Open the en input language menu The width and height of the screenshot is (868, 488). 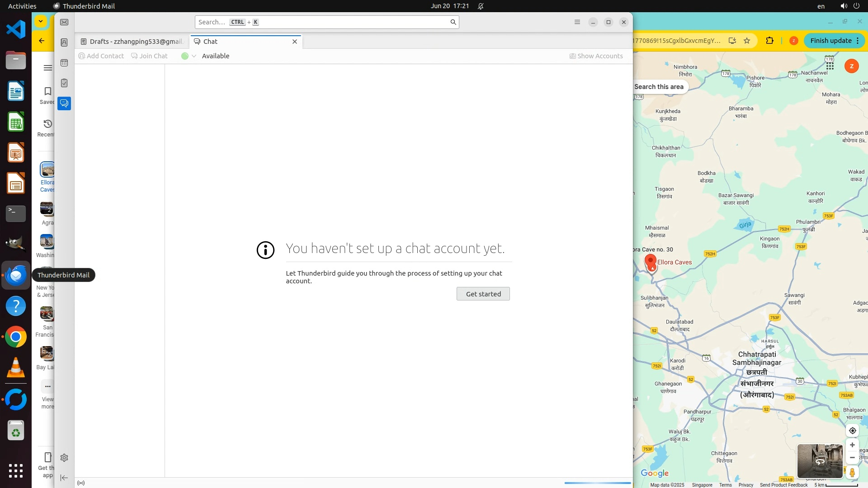click(x=821, y=6)
